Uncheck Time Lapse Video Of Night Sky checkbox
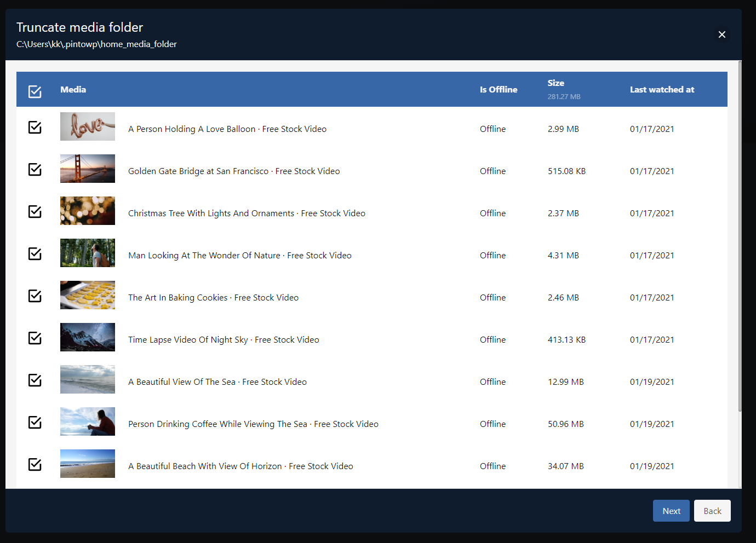The width and height of the screenshot is (756, 543). coord(35,338)
